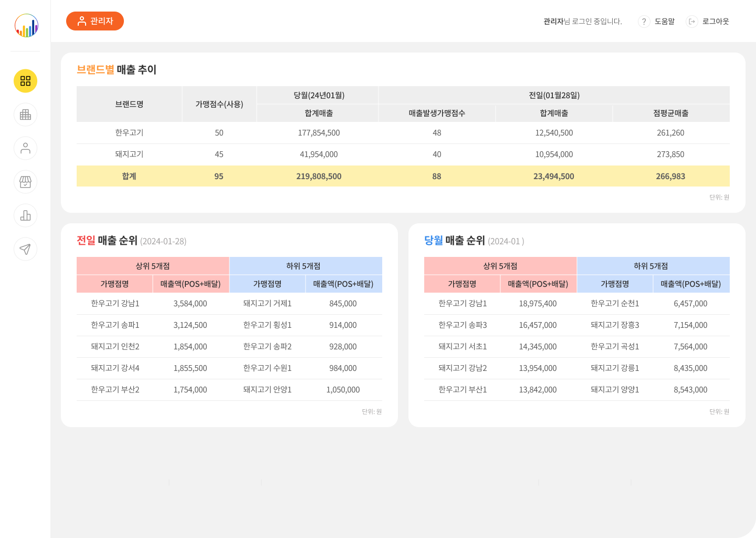
Task: Click the 상위 5개점 header in 전일 ranking
Action: pyautogui.click(x=153, y=266)
